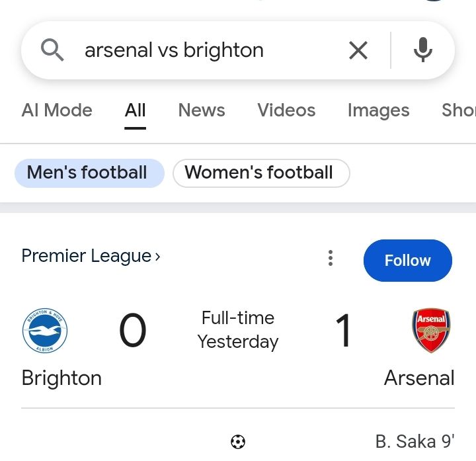
Task: Tap the microphone voice search icon
Action: tap(423, 50)
